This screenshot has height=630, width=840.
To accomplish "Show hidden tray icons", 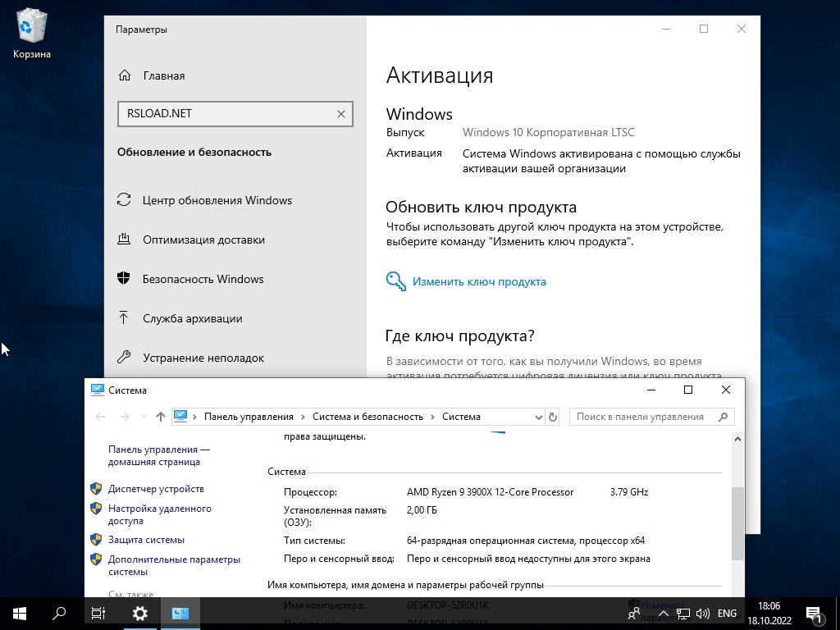I will (x=663, y=614).
